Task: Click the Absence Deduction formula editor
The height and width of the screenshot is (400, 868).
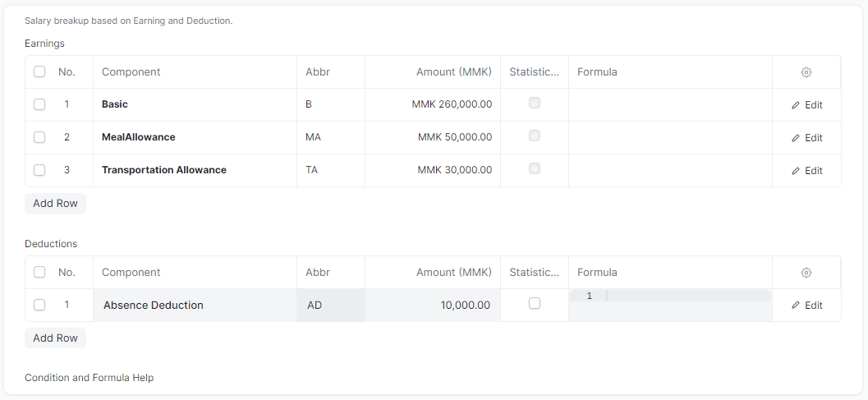Action: [x=670, y=306]
